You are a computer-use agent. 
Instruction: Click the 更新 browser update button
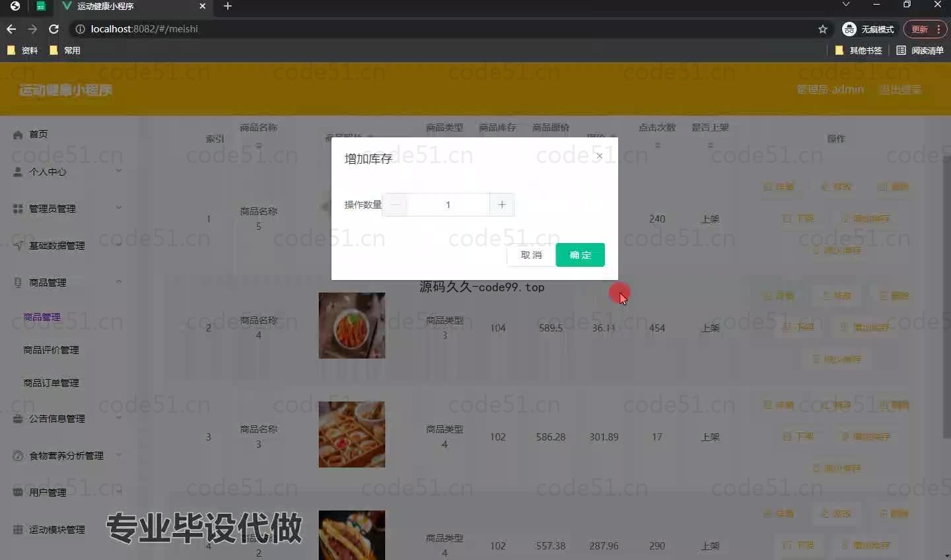925,29
